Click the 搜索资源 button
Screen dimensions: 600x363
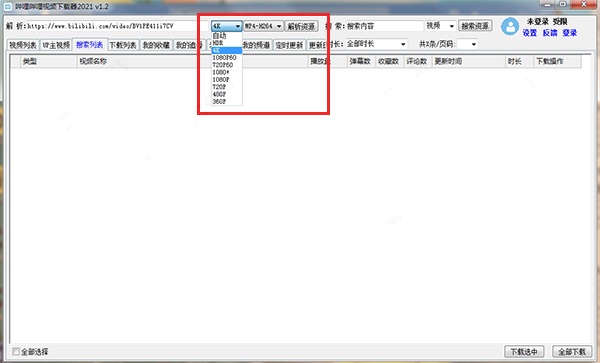[x=475, y=26]
